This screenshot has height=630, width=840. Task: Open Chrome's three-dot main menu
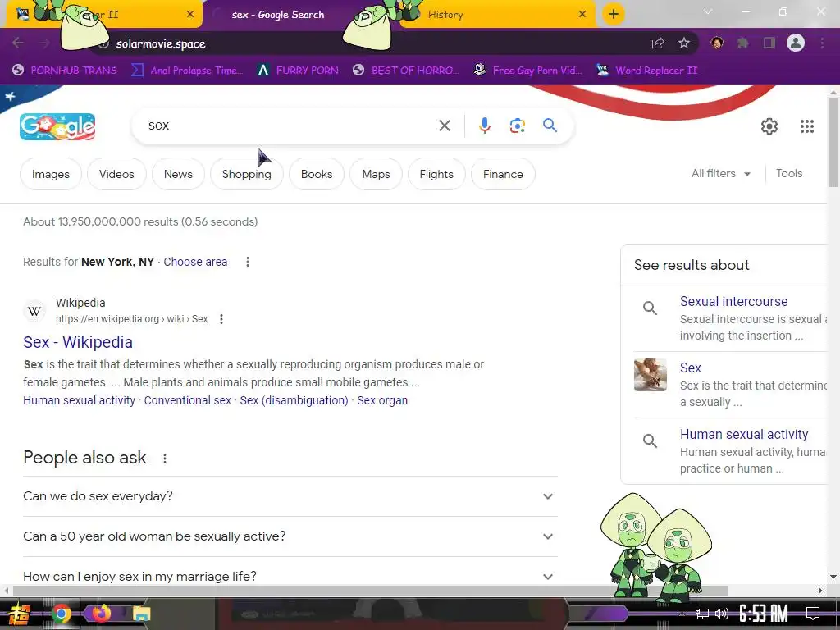coord(822,43)
